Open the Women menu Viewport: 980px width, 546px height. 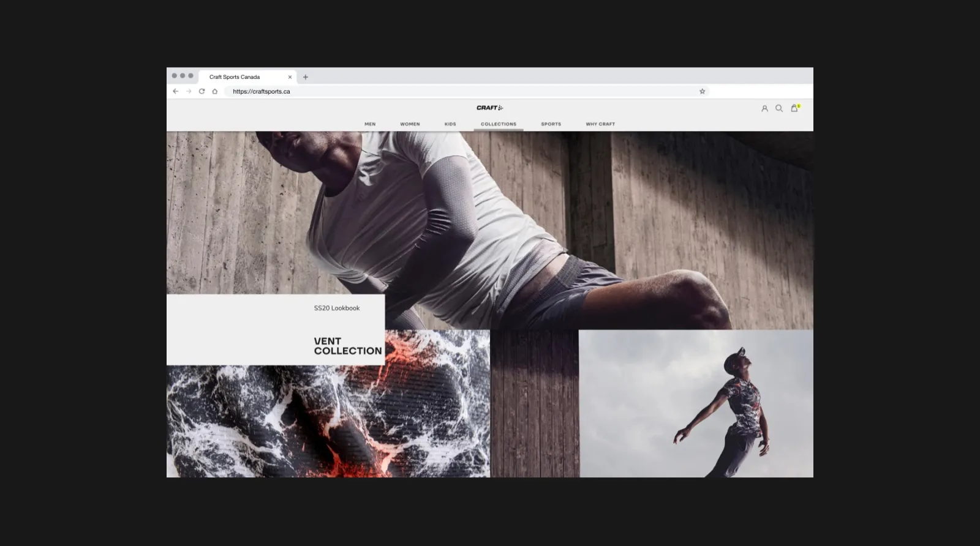point(410,124)
